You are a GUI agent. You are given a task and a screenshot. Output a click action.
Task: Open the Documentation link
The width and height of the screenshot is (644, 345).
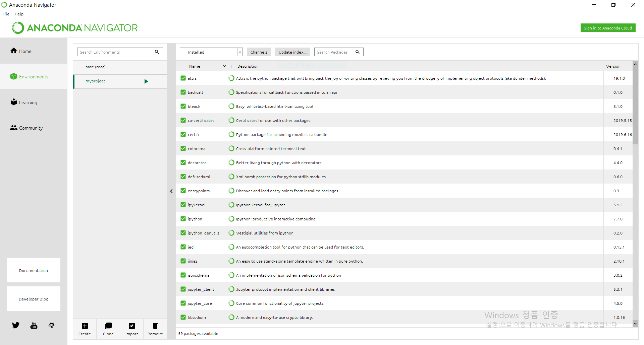(34, 270)
